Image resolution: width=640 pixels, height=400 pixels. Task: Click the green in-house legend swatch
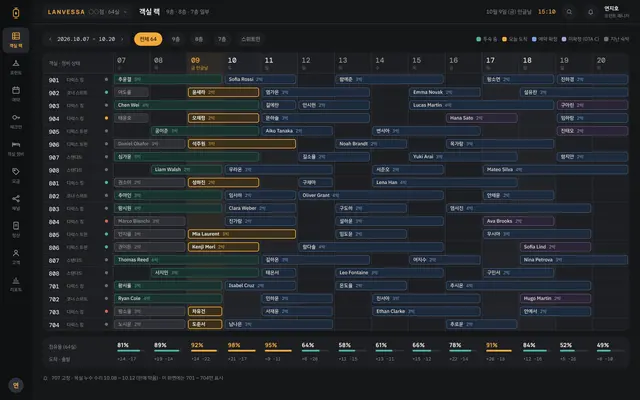click(478, 39)
